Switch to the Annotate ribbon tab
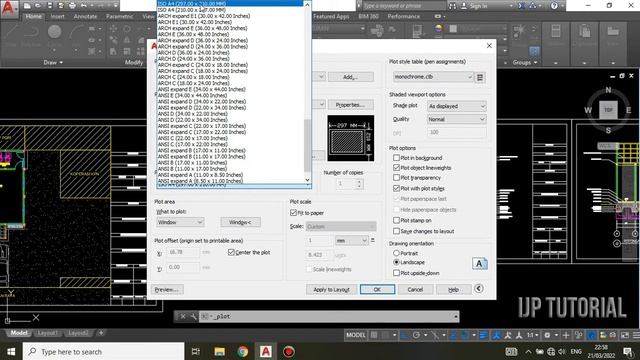The width and height of the screenshot is (640, 360). (x=85, y=16)
